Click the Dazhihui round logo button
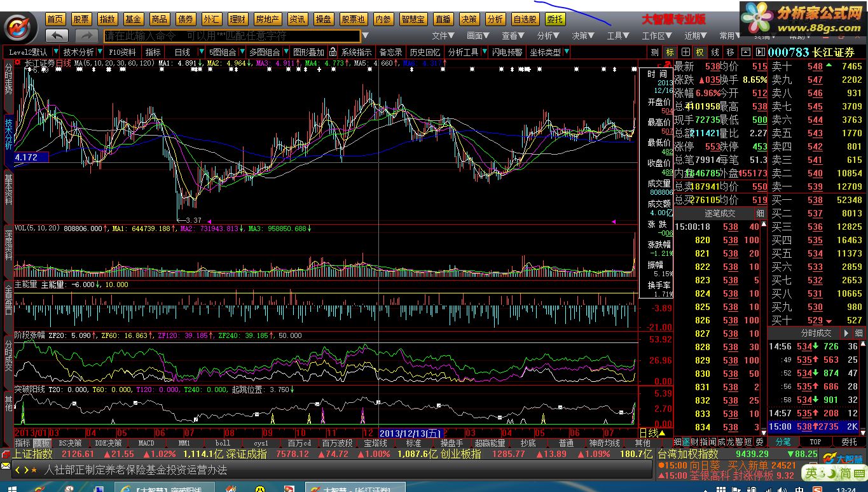Image resolution: width=868 pixels, height=492 pixels. click(21, 27)
